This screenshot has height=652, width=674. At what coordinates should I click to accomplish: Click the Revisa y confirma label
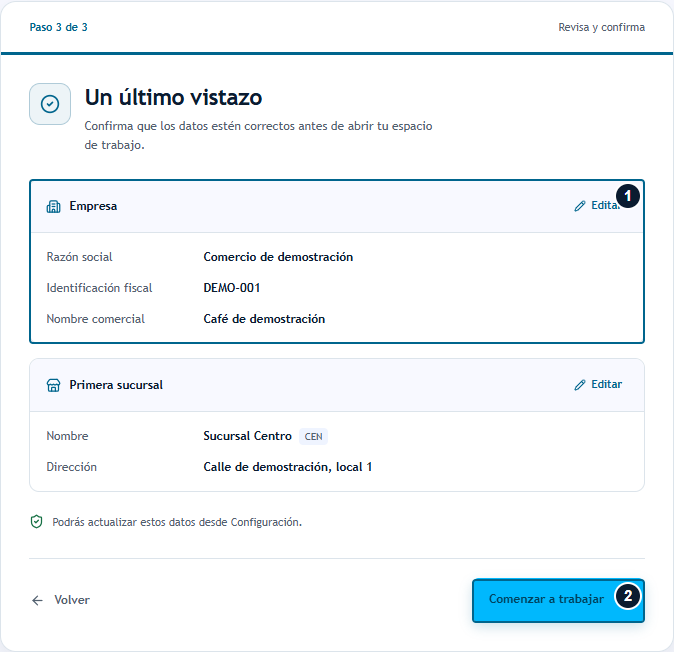coord(601,27)
